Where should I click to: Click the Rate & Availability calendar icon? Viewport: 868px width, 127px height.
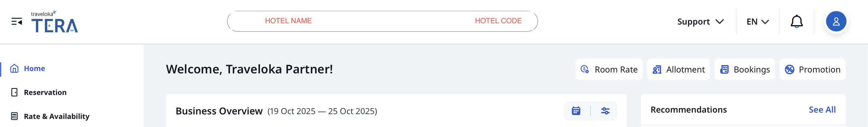point(14,117)
